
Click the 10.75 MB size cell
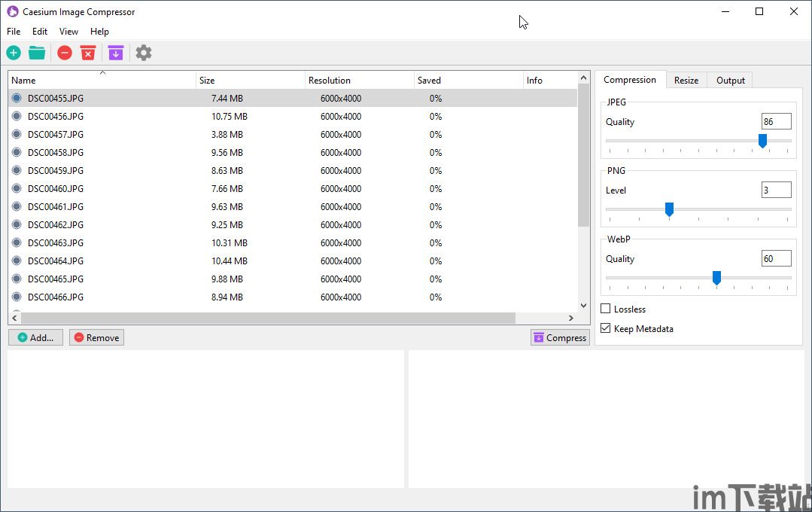(230, 116)
